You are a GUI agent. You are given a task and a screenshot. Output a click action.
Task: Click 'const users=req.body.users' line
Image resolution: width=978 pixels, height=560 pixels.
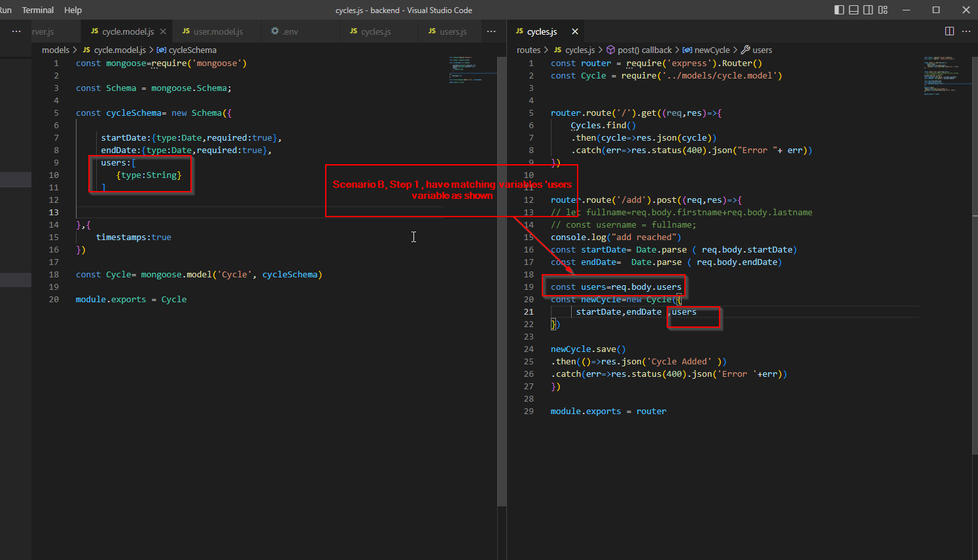point(616,287)
